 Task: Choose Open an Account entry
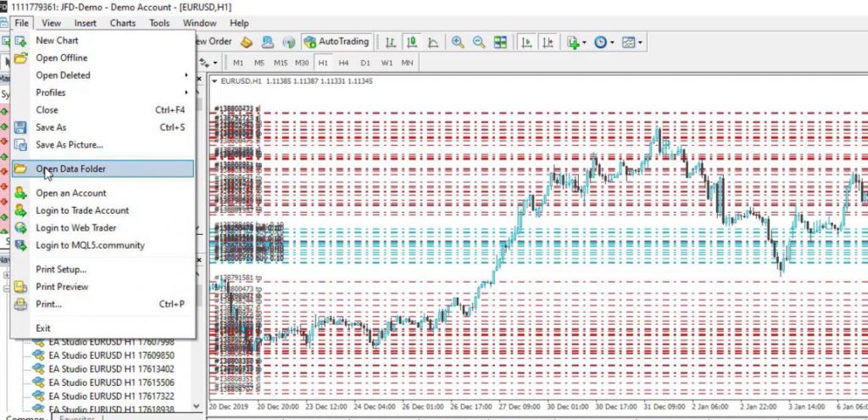[x=103, y=193]
